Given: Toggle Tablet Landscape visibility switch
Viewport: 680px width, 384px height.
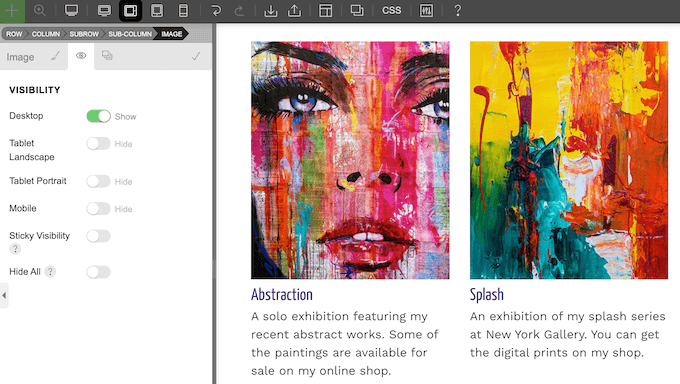Looking at the screenshot, I should tap(98, 144).
